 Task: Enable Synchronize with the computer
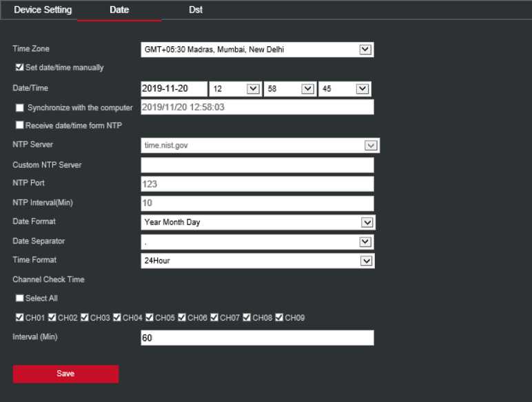tap(19, 108)
